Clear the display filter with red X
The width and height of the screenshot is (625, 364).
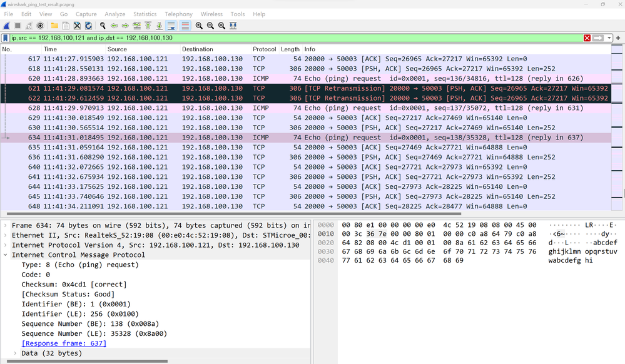point(587,38)
